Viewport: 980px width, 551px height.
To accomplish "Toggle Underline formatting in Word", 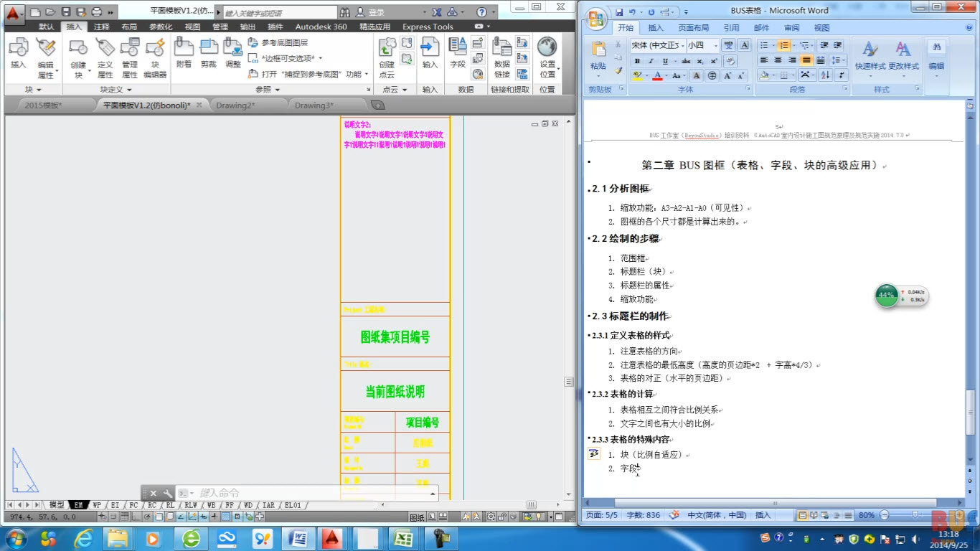I will 665,61.
